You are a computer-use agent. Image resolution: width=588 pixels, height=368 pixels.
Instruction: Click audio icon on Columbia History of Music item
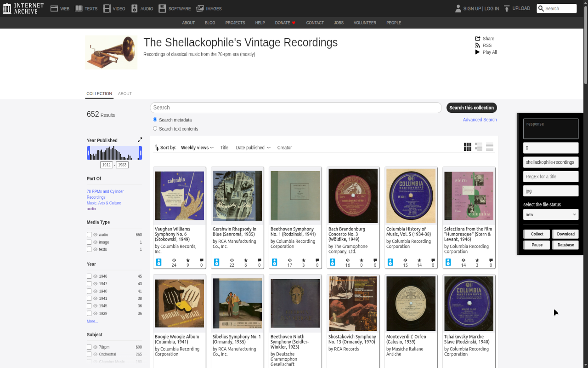390,262
